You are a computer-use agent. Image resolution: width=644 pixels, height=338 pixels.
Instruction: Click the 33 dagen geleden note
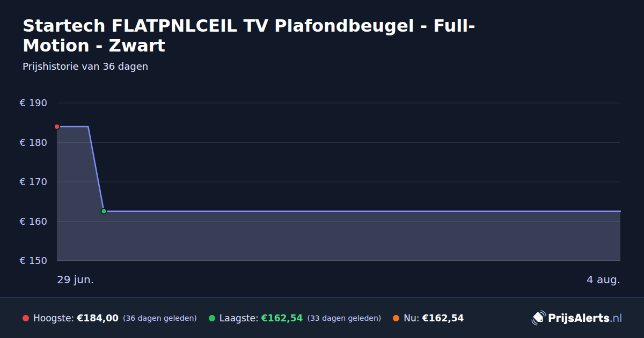point(344,318)
